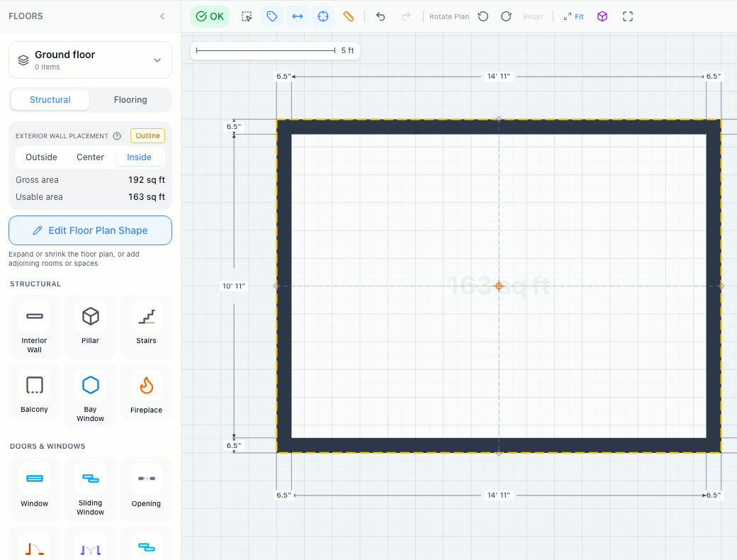This screenshot has height=560, width=737.
Task: Open the purple 3D cube view
Action: 602,16
